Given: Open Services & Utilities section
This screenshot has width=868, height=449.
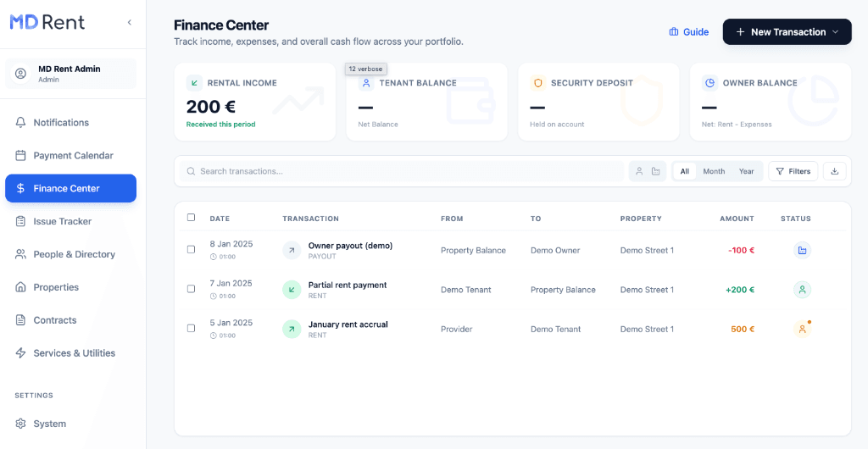Looking at the screenshot, I should point(71,352).
